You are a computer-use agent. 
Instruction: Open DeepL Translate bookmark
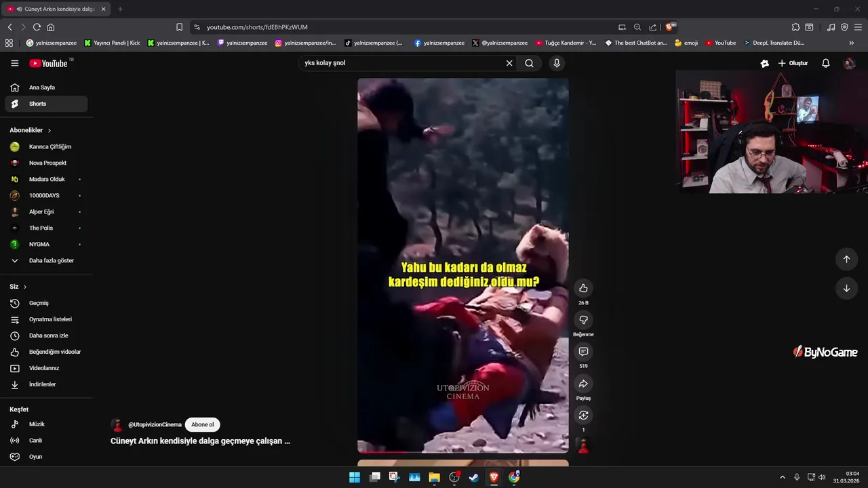click(774, 43)
